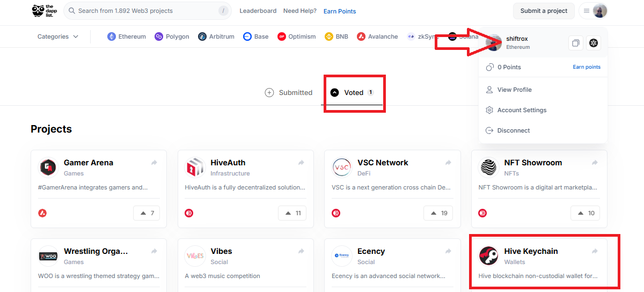Filter projects by Polygon chain
The height and width of the screenshot is (292, 644).
coord(172,36)
